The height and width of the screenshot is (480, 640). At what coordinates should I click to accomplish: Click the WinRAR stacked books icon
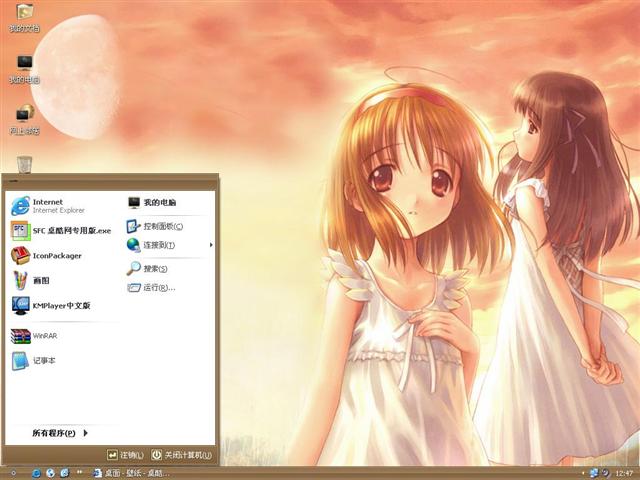tap(20, 336)
